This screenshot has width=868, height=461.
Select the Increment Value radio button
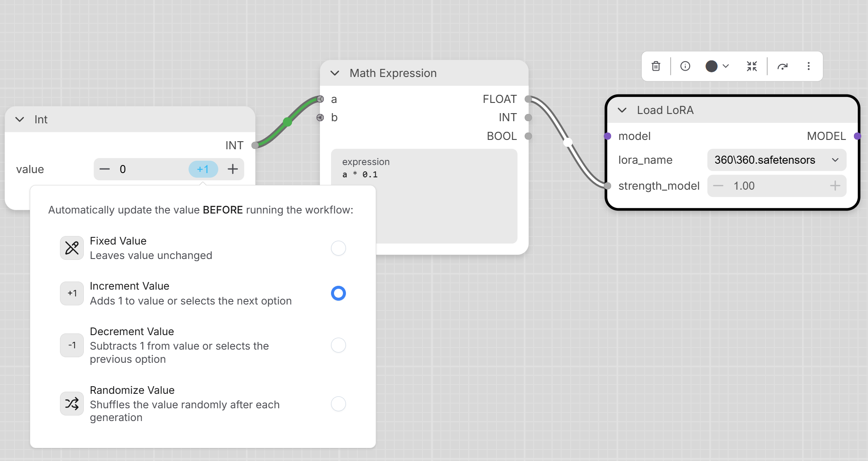coord(338,293)
